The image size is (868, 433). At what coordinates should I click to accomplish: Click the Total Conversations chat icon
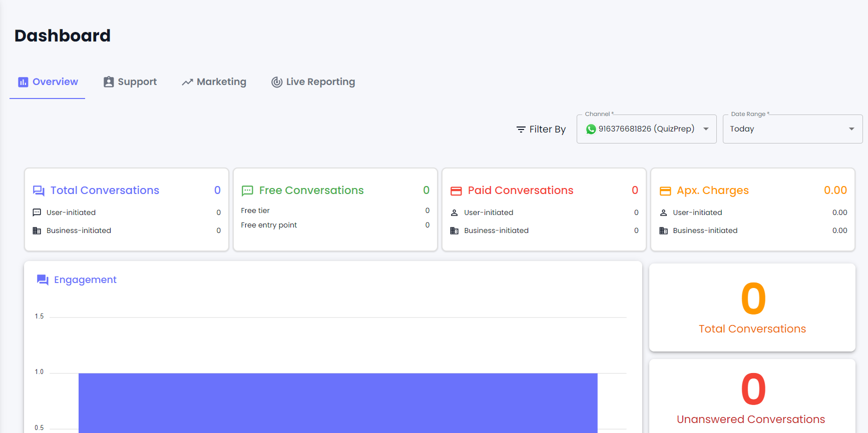click(x=39, y=190)
